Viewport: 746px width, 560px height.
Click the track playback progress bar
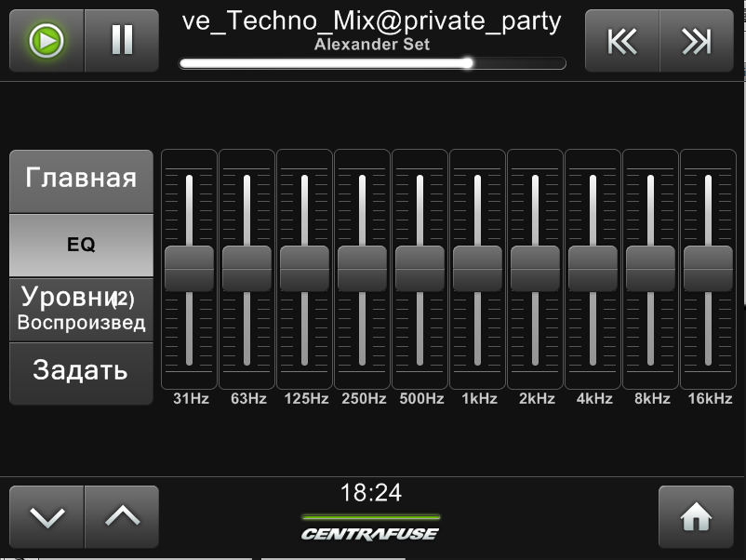[372, 63]
